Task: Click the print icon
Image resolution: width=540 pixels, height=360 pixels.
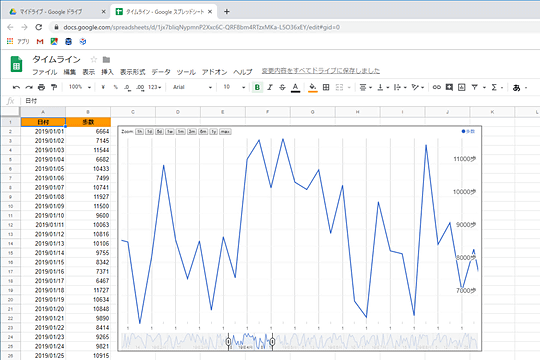Action: coord(41,88)
